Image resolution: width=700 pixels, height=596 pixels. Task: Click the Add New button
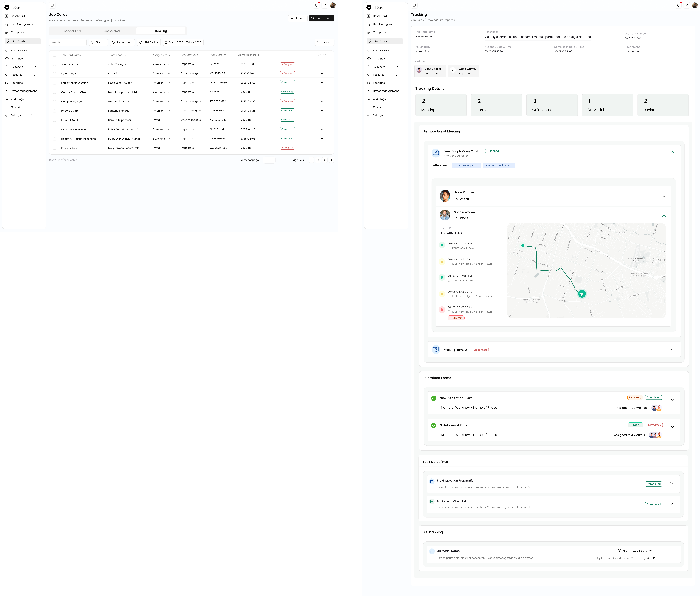[x=322, y=18]
